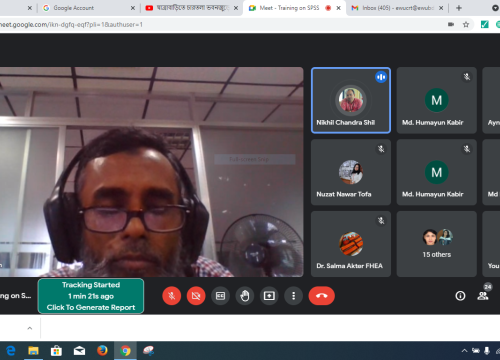Click the Tracking Started generate report button
The width and height of the screenshot is (500, 360).
coord(91,296)
